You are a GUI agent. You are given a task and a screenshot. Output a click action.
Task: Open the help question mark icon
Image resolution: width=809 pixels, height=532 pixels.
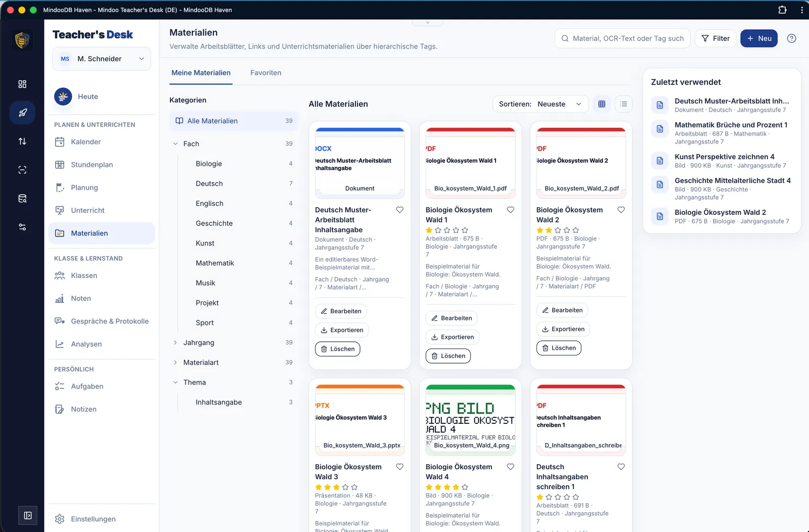point(792,38)
